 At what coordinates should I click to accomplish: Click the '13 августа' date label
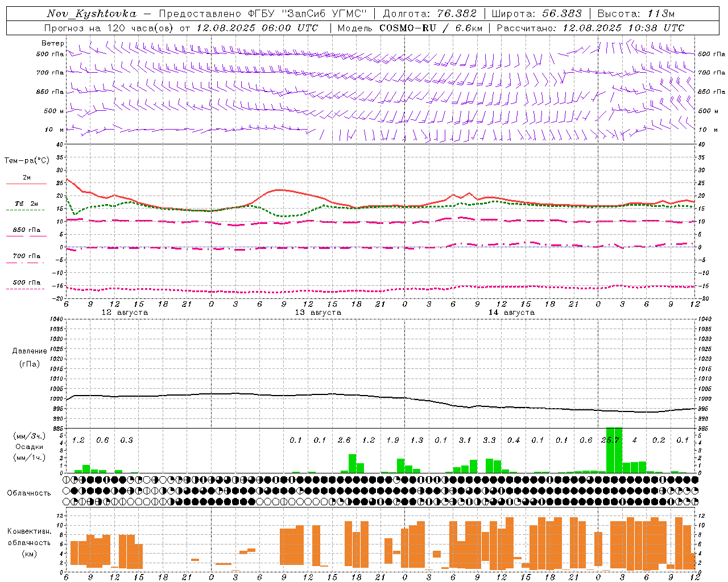[318, 313]
